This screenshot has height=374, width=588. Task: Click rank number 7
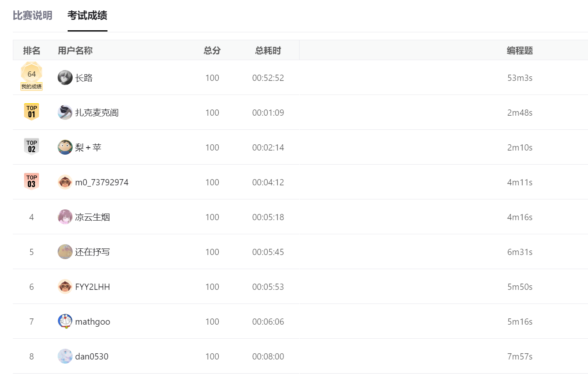32,322
